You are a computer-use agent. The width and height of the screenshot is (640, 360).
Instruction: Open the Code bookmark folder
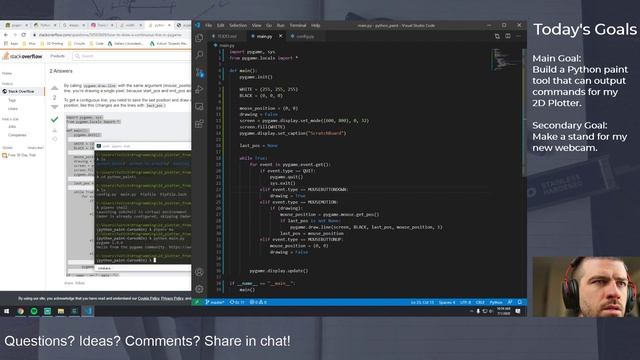coord(96,43)
